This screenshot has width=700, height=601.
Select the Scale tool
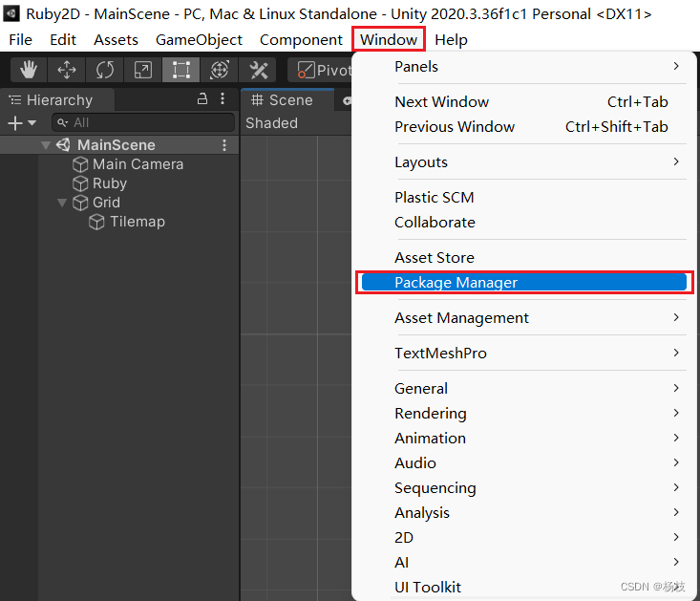pyautogui.click(x=143, y=70)
